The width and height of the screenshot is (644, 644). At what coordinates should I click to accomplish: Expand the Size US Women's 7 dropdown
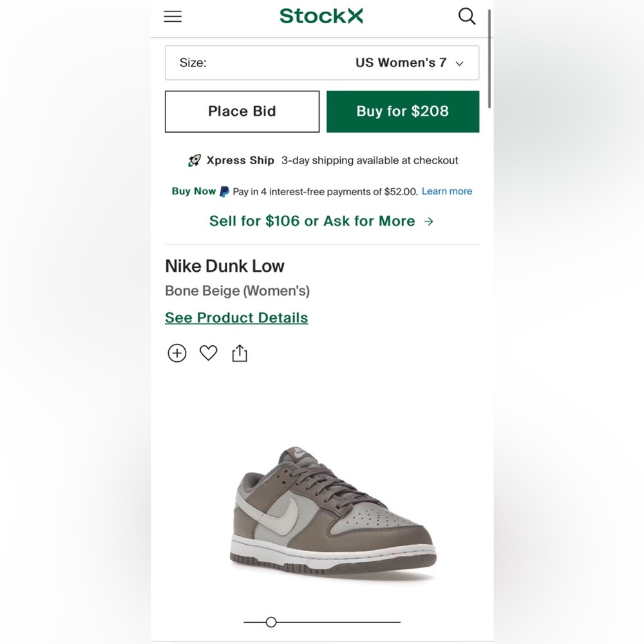[x=322, y=63]
